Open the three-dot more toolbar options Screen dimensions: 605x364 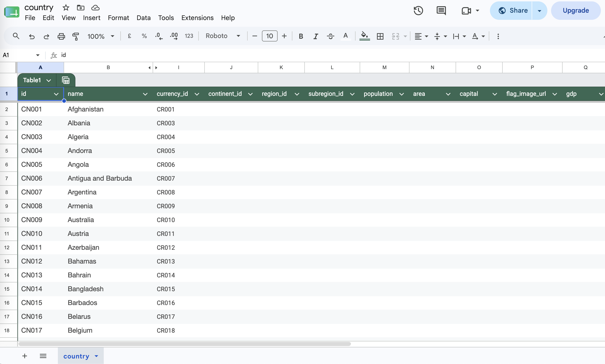[498, 36]
